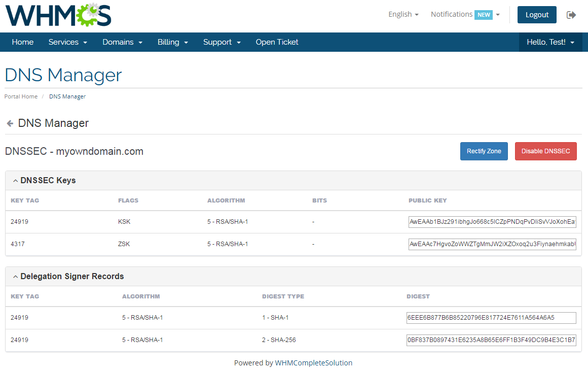Open the Domains menu
Viewport: 588px width, 371px height.
(x=122, y=42)
